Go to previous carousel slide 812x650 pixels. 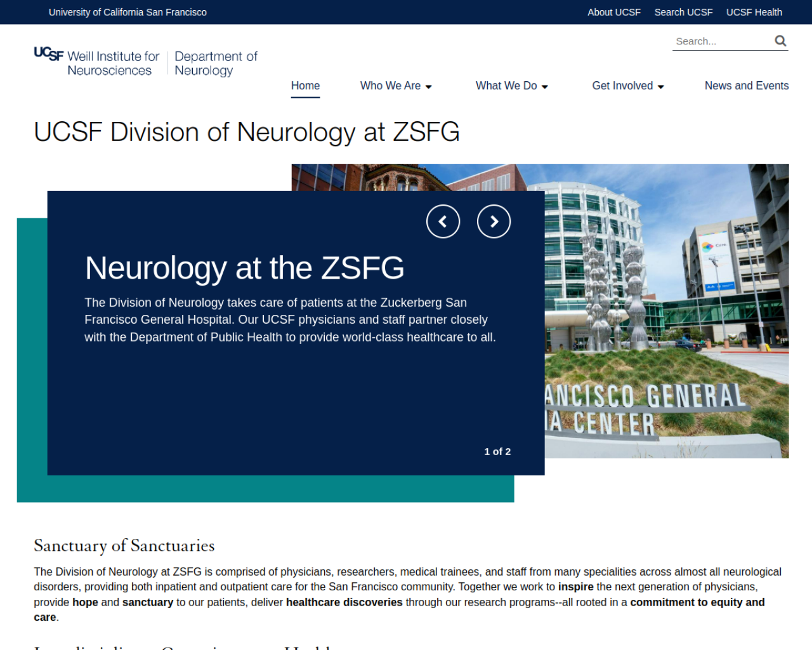pos(443,222)
